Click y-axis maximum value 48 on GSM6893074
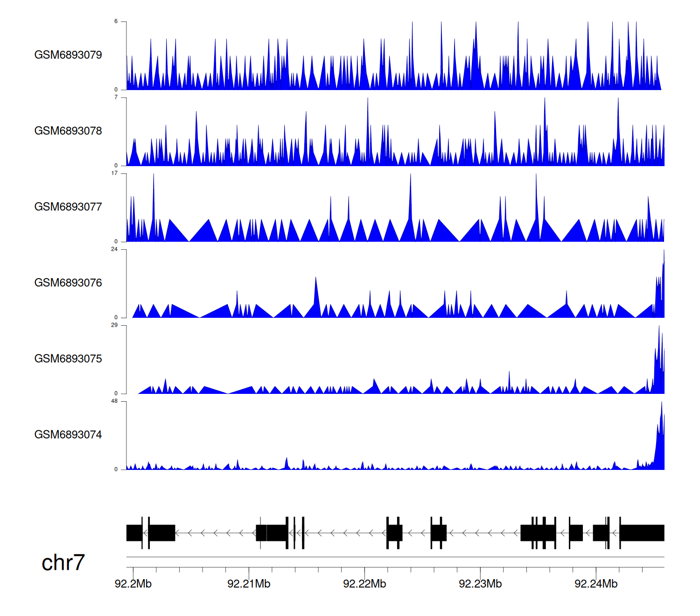This screenshot has height=616, width=700. coord(114,401)
